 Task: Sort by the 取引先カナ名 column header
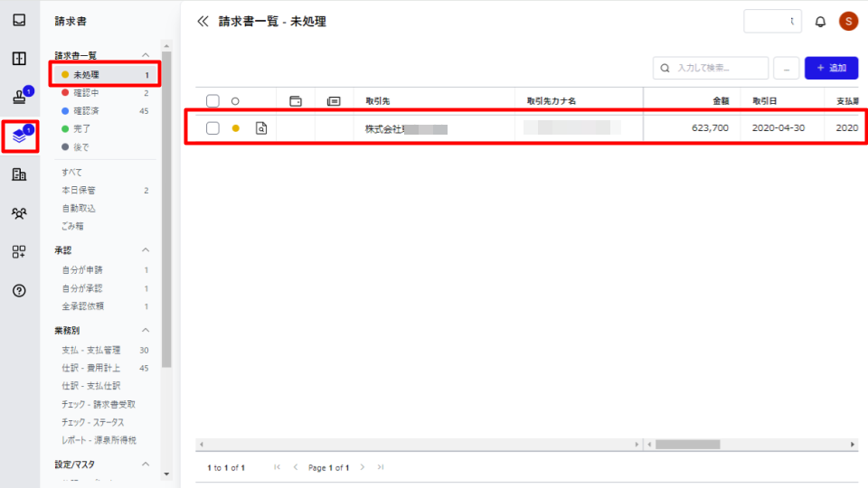tap(552, 101)
